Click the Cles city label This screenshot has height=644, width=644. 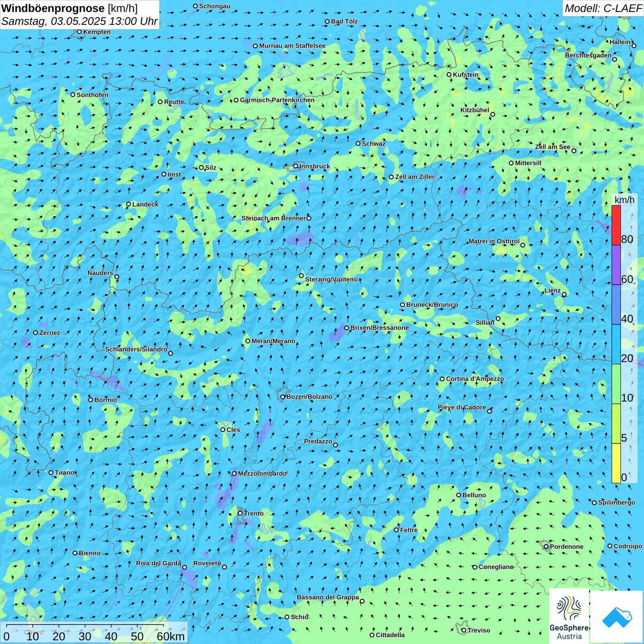pos(233,430)
